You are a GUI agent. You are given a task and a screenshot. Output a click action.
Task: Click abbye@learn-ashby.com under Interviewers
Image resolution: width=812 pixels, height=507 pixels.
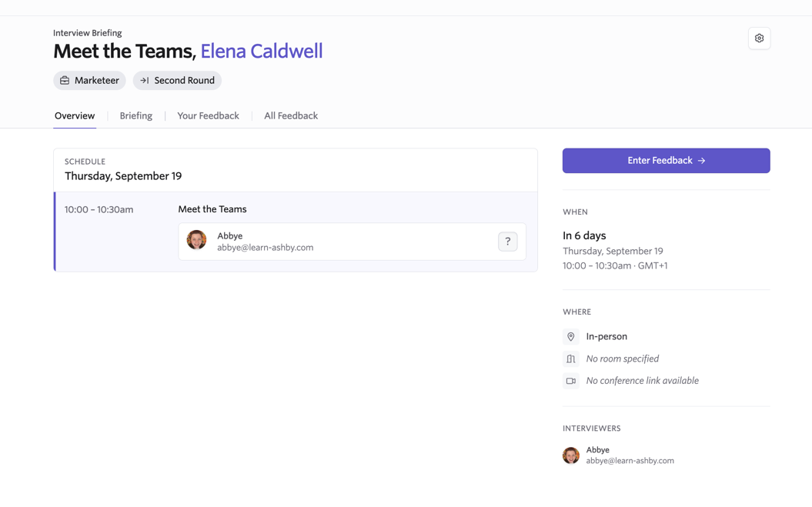[630, 460]
